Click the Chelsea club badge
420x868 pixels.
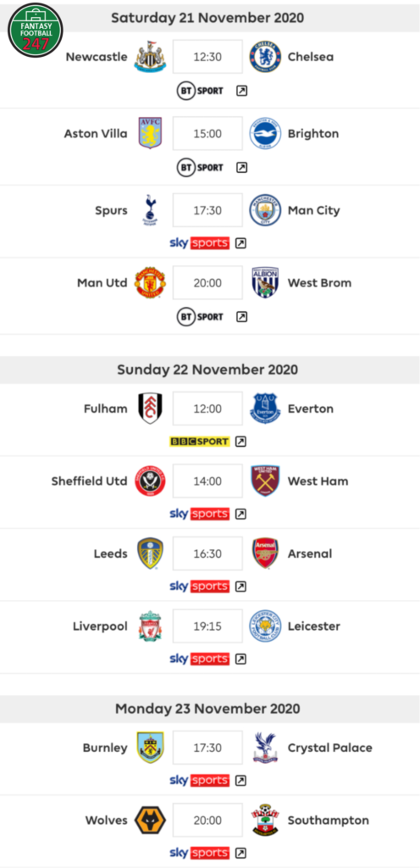click(265, 57)
